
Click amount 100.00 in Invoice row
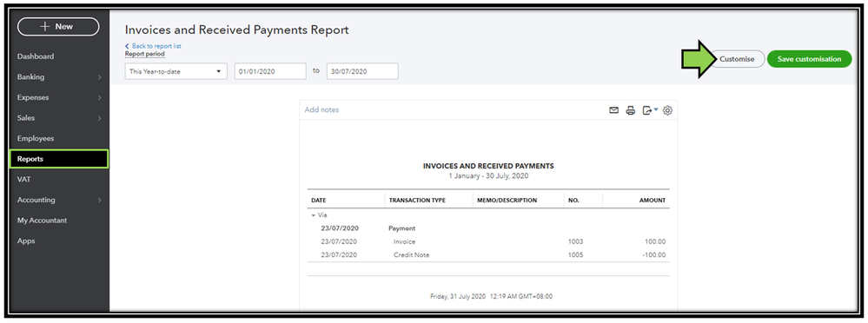[x=655, y=241]
